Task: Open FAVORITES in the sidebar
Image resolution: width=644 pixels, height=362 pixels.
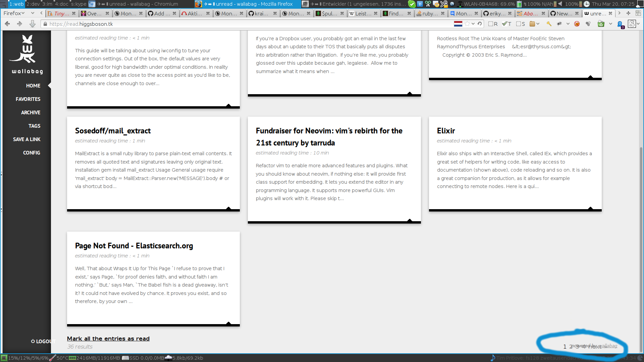Action: [x=28, y=99]
